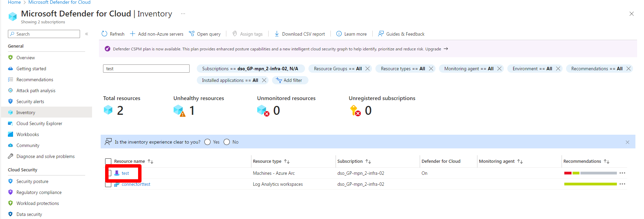This screenshot has height=219, width=644.
Task: Select Yes for inventory experience feedback
Action: (207, 142)
